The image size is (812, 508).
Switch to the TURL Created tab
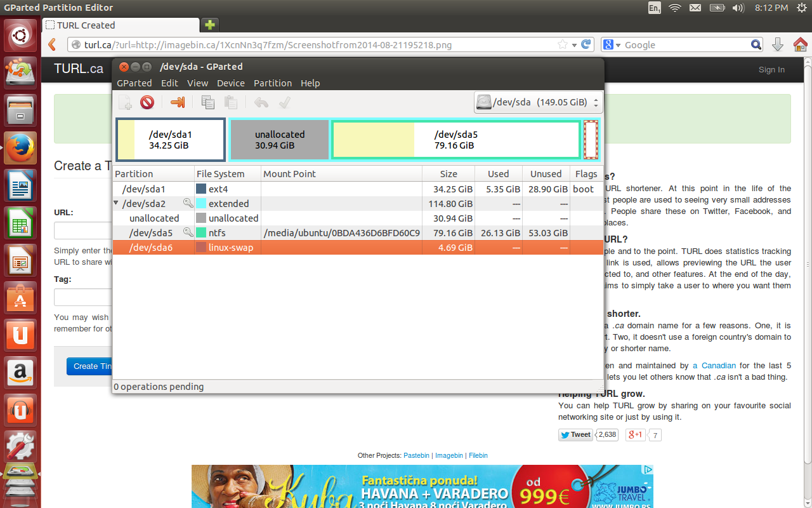pos(121,25)
